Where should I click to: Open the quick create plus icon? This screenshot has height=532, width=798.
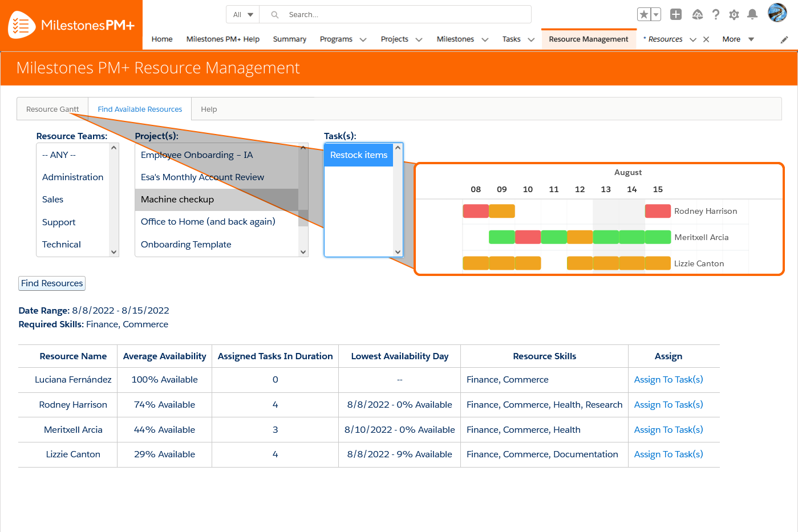click(x=676, y=14)
